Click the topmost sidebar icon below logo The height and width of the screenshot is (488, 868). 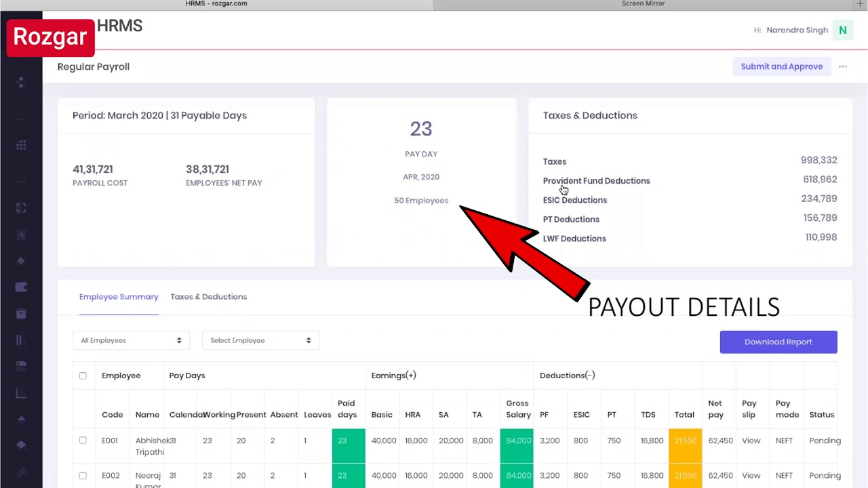[x=21, y=82]
